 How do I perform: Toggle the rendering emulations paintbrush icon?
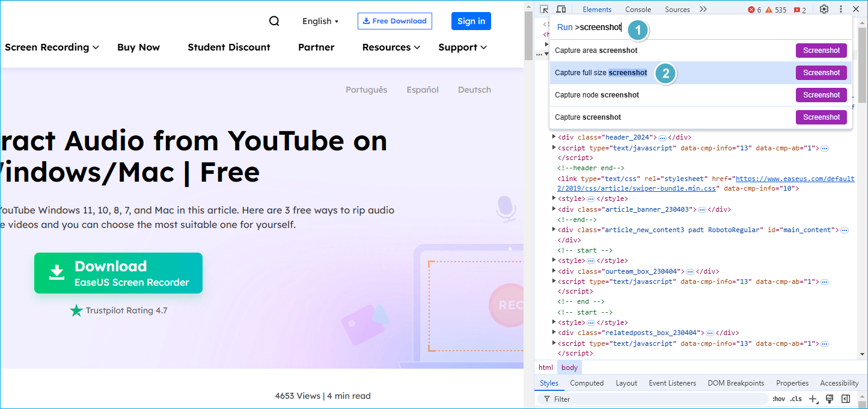coord(830,399)
